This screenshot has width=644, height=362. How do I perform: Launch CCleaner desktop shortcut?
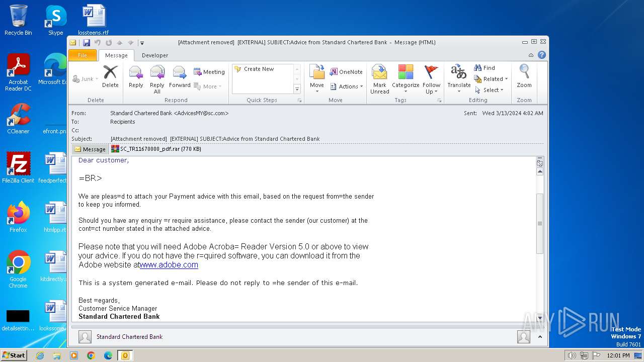point(18,119)
